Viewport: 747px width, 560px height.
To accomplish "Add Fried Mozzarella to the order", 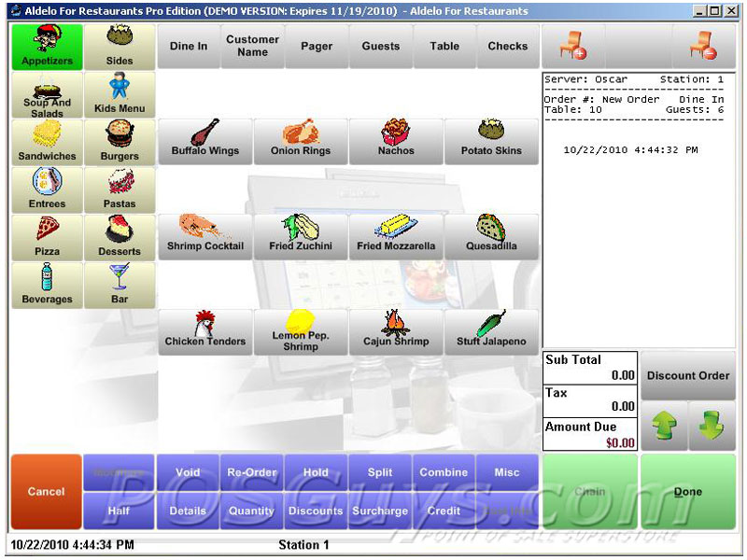I will pyautogui.click(x=396, y=237).
